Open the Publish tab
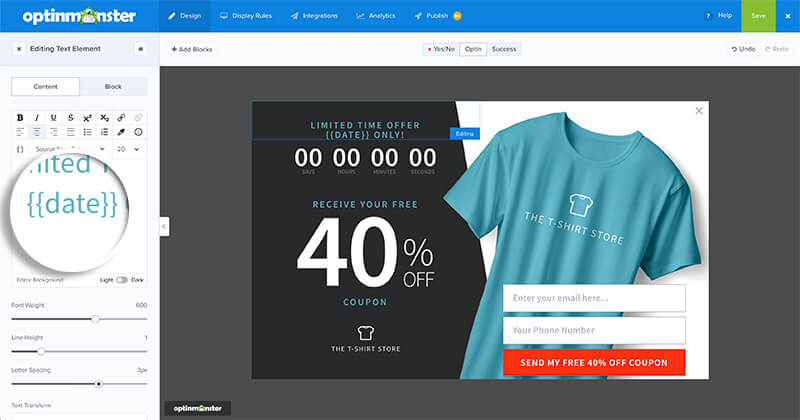Screen dimensions: 800x420 pyautogui.click(x=437, y=16)
